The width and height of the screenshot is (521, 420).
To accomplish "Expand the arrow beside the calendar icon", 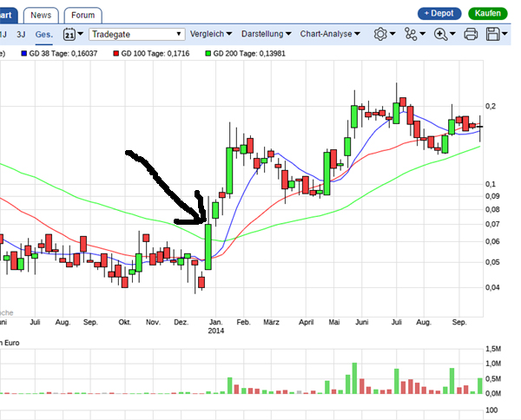I will [80, 34].
